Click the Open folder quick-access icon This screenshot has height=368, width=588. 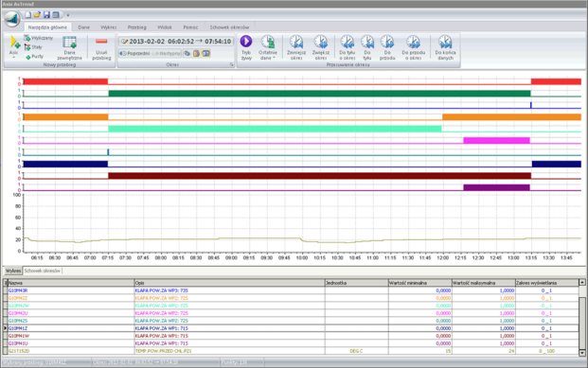pyautogui.click(x=37, y=15)
